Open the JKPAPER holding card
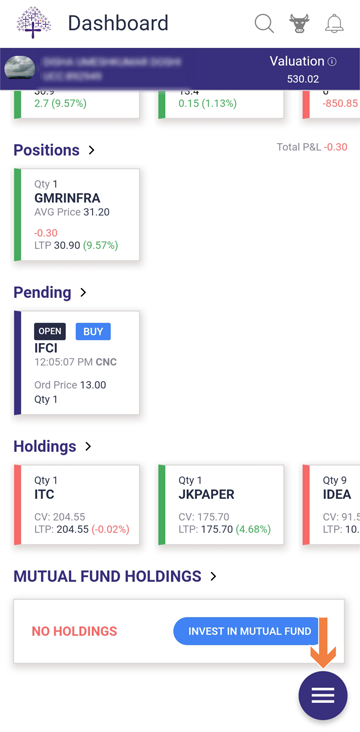This screenshot has height=732, width=360. pos(221,505)
